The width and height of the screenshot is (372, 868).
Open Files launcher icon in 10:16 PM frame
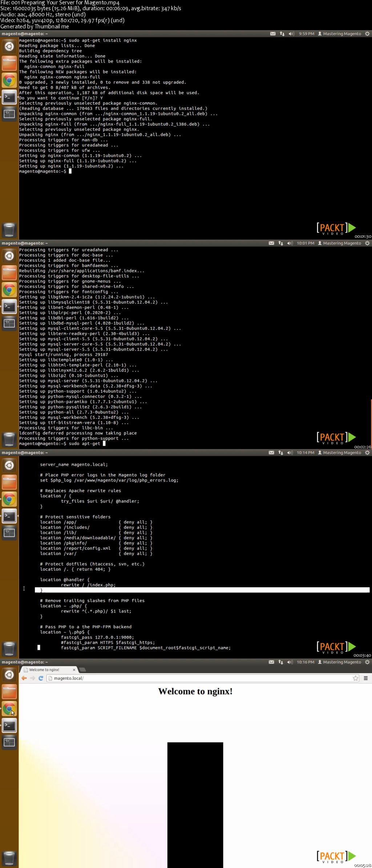tap(9, 692)
